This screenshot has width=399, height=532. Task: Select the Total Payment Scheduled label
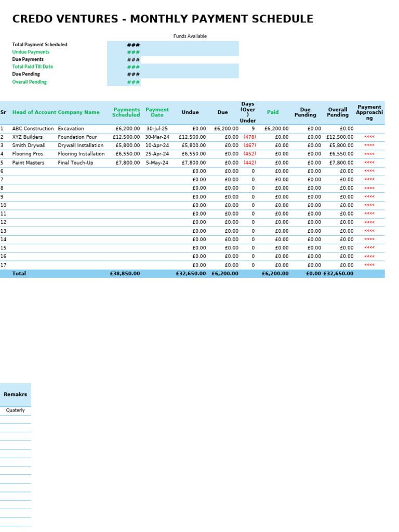click(39, 45)
